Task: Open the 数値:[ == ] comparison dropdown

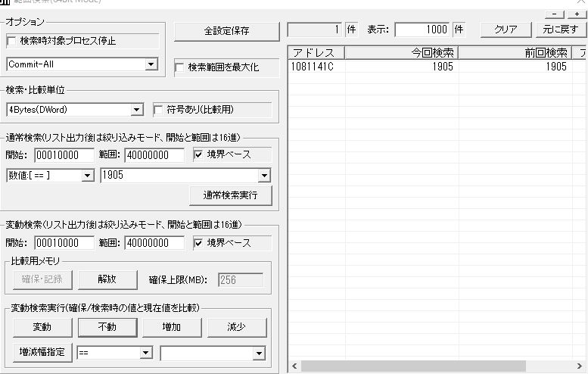Action: [x=87, y=175]
